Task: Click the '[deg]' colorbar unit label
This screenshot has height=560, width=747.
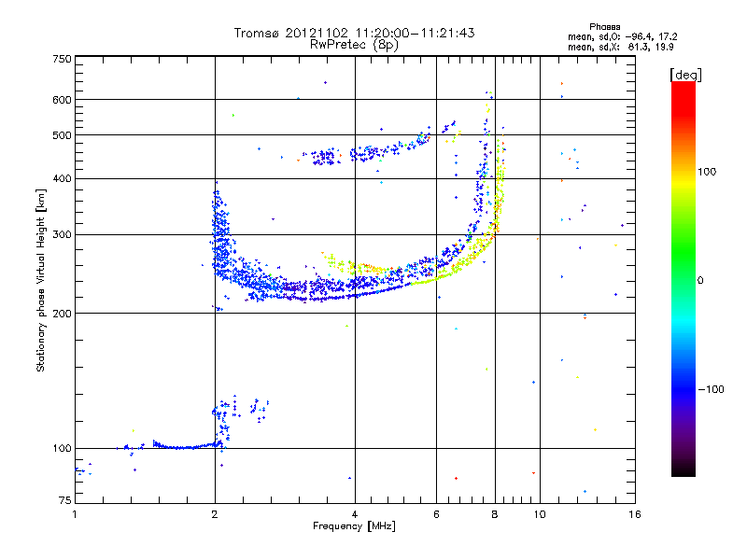Action: coord(685,75)
